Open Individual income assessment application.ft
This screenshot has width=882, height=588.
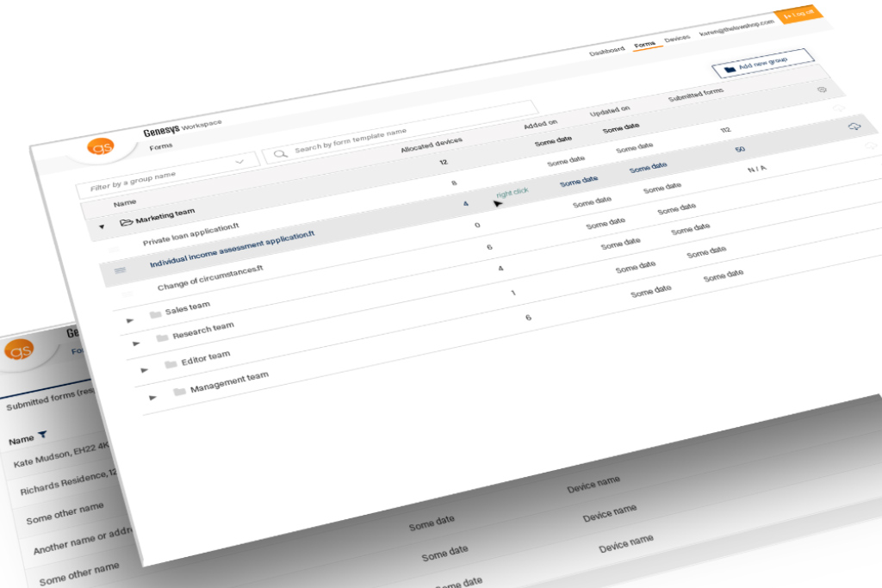pyautogui.click(x=232, y=249)
